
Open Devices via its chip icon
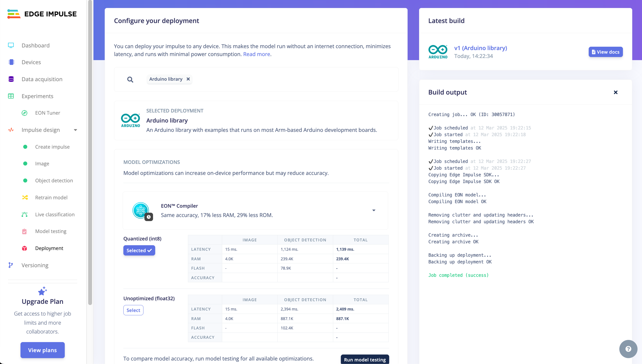pos(11,62)
